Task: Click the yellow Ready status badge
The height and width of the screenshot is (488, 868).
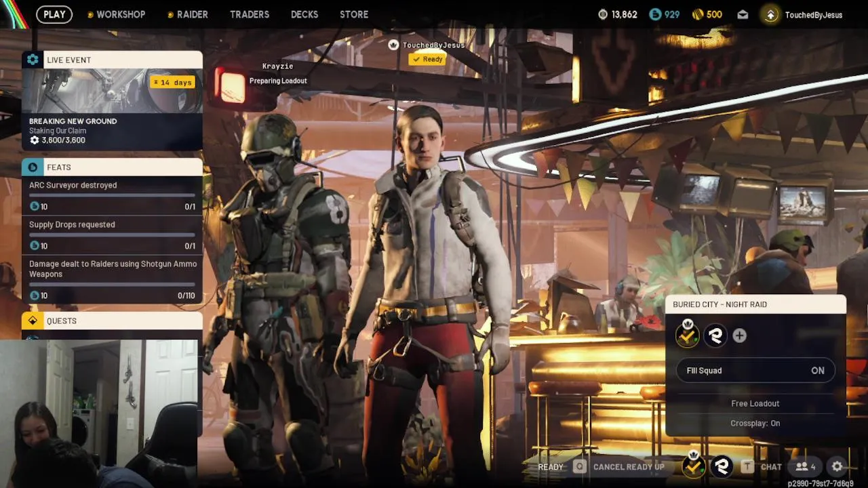Action: point(427,60)
